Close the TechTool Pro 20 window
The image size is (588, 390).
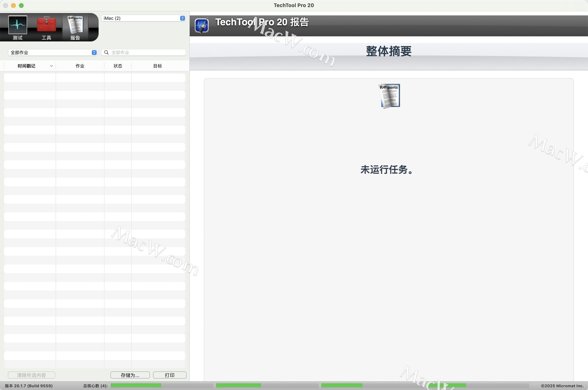click(6, 6)
